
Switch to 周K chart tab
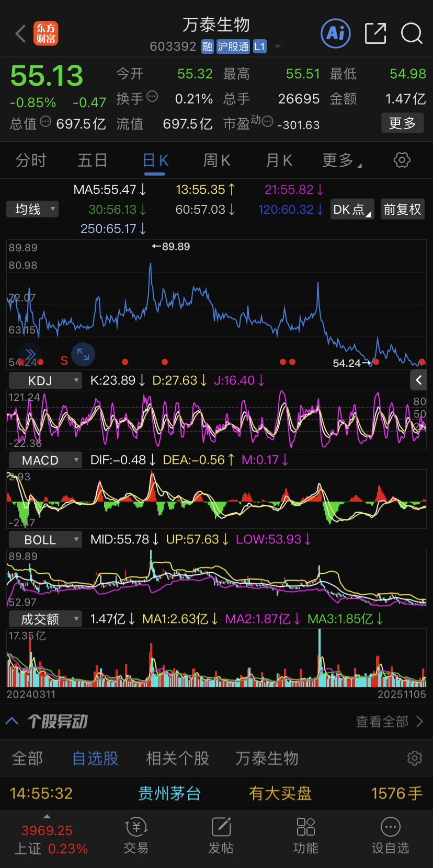click(217, 160)
